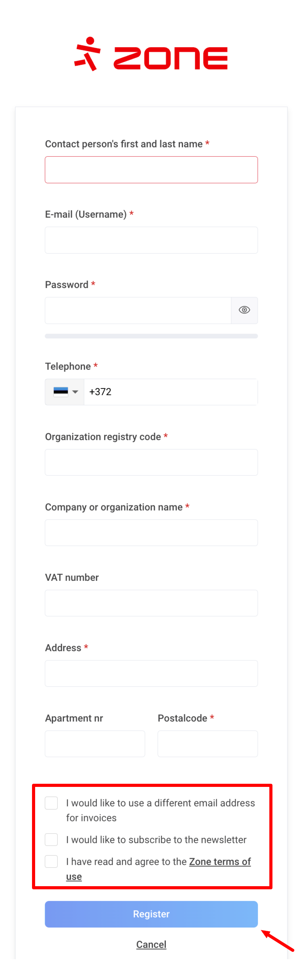This screenshot has width=299, height=980.
Task: Click the Company or organization name field
Action: pos(151,532)
